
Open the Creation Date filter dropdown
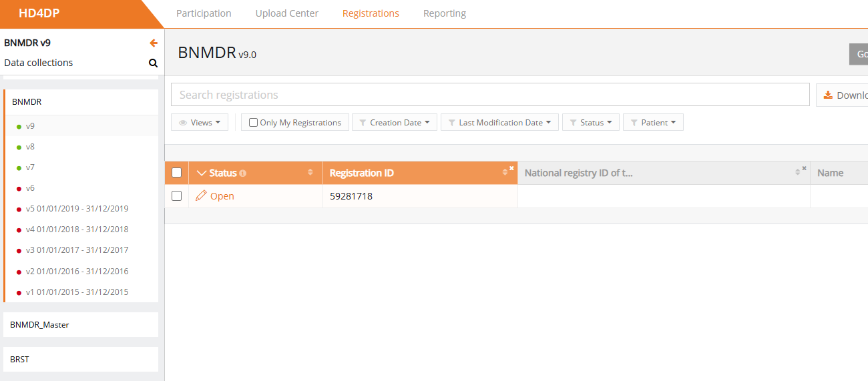[395, 123]
